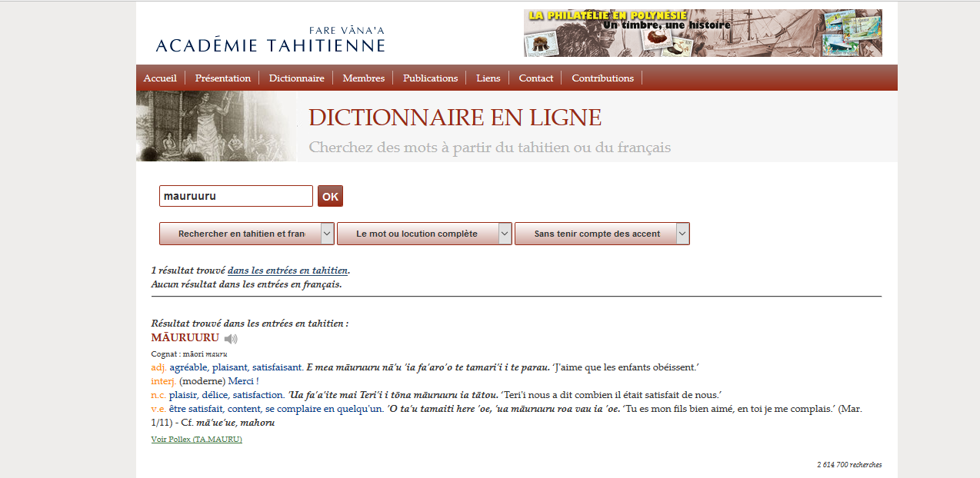Click the Académie Tahitienne logo

(x=270, y=40)
